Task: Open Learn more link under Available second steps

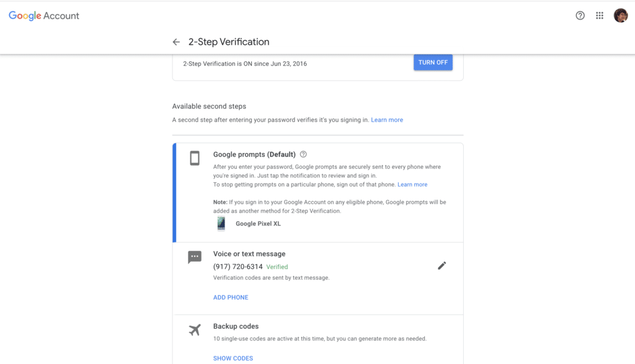Action: [387, 120]
